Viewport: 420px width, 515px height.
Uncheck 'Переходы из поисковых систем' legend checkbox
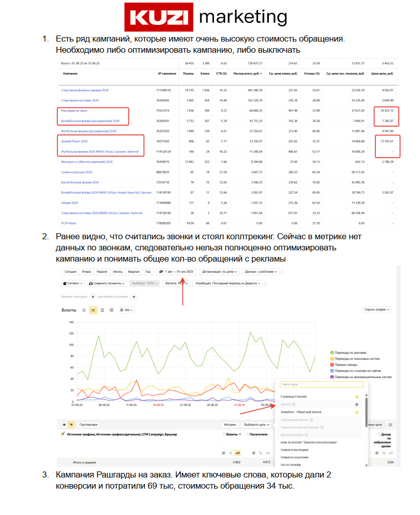tap(332, 359)
